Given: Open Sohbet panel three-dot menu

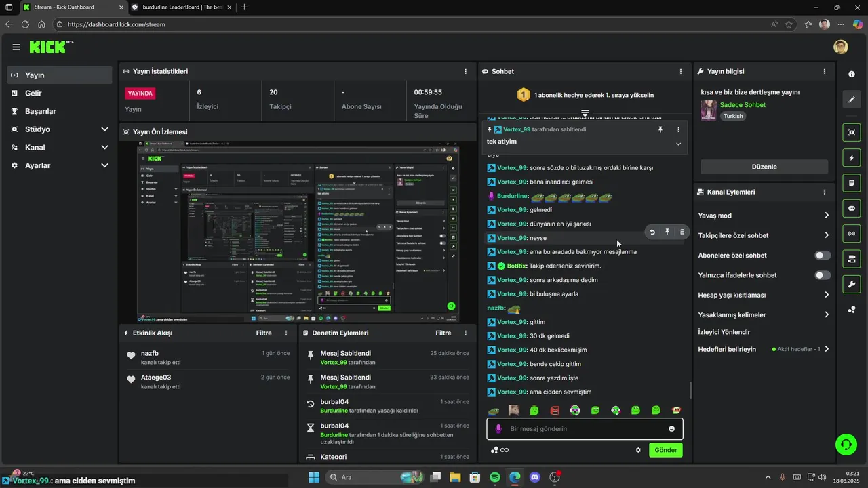Looking at the screenshot, I should click(681, 71).
